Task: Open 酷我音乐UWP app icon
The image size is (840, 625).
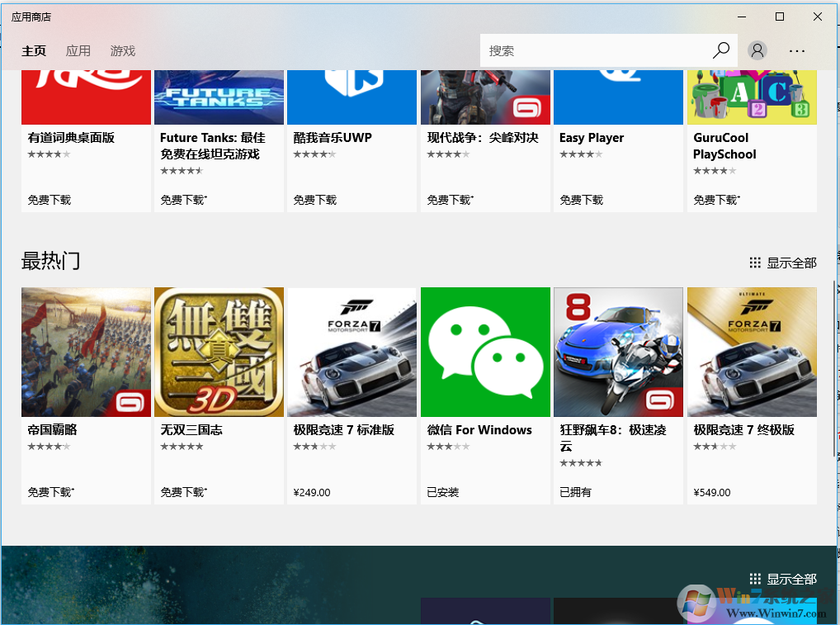Action: coord(352,97)
